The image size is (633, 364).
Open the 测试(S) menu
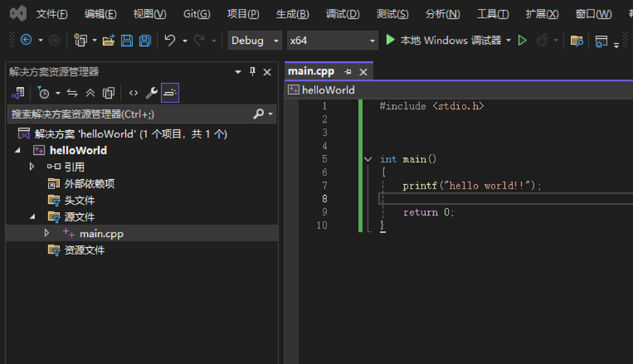(392, 14)
